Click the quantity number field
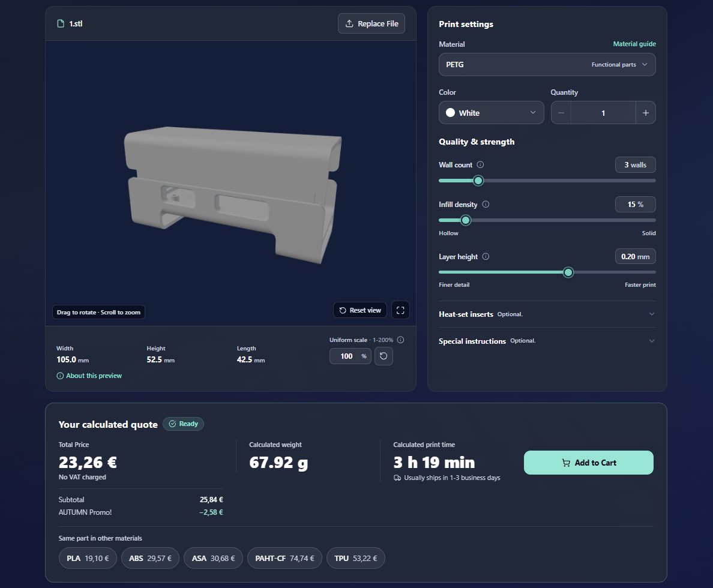The width and height of the screenshot is (713, 588). click(x=603, y=113)
